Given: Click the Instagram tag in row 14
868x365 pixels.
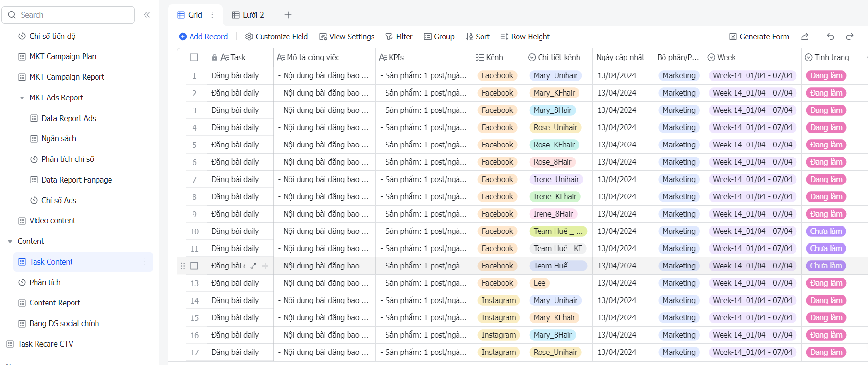Looking at the screenshot, I should pyautogui.click(x=499, y=300).
